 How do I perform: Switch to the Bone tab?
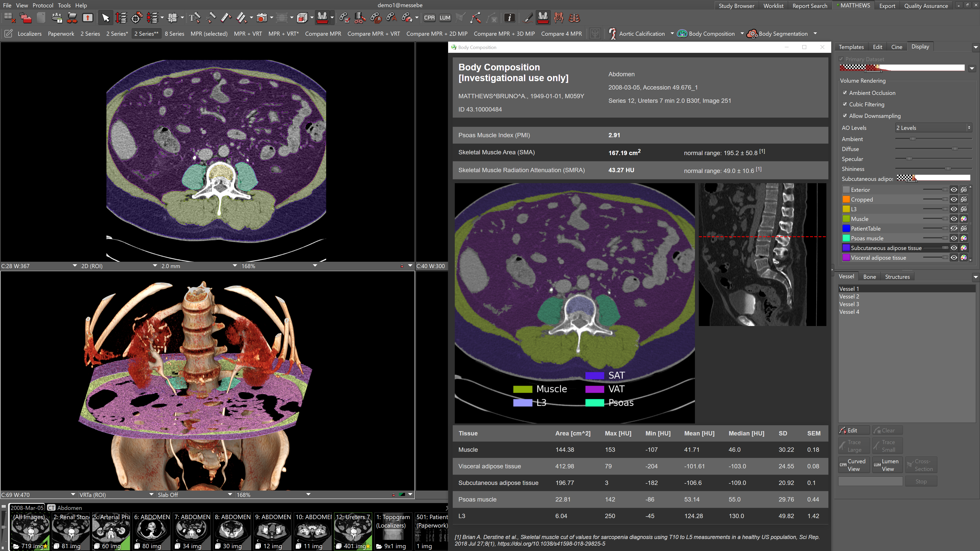(x=869, y=277)
